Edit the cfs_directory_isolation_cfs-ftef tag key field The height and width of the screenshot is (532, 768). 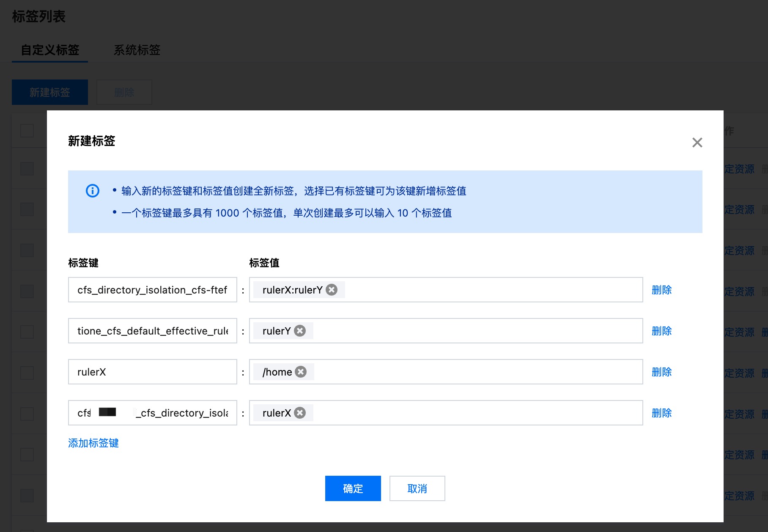[x=153, y=290]
